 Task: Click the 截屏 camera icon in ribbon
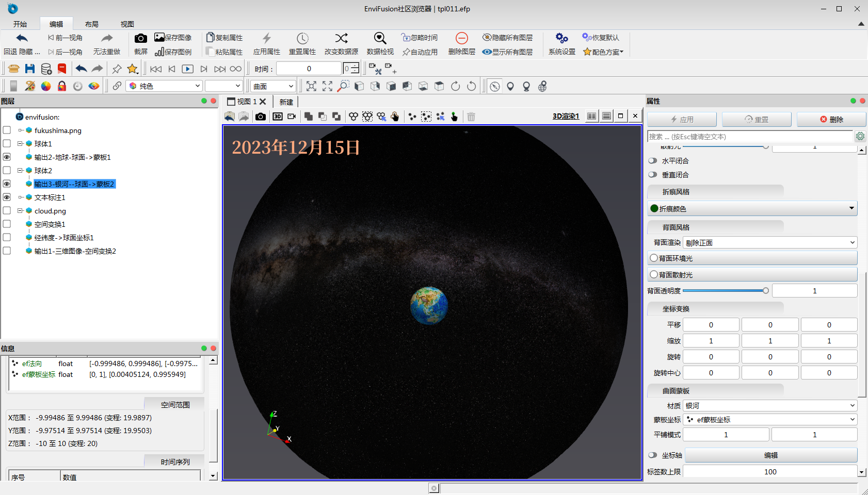coord(140,39)
